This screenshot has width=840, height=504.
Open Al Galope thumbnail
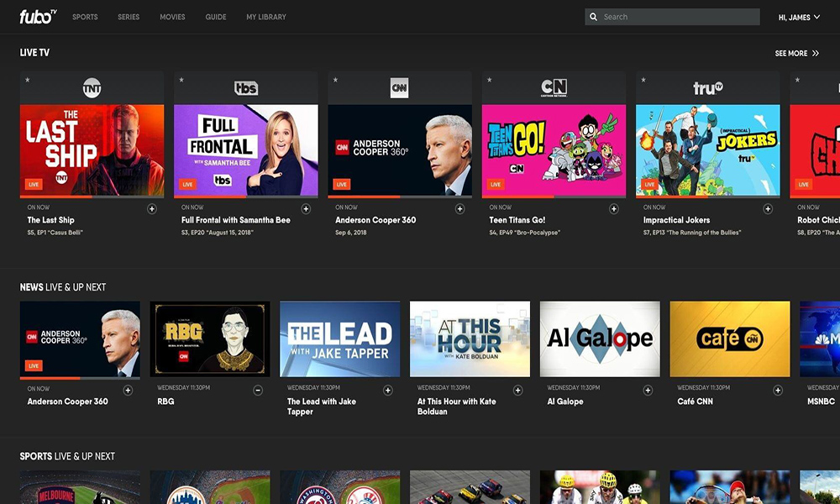600,339
